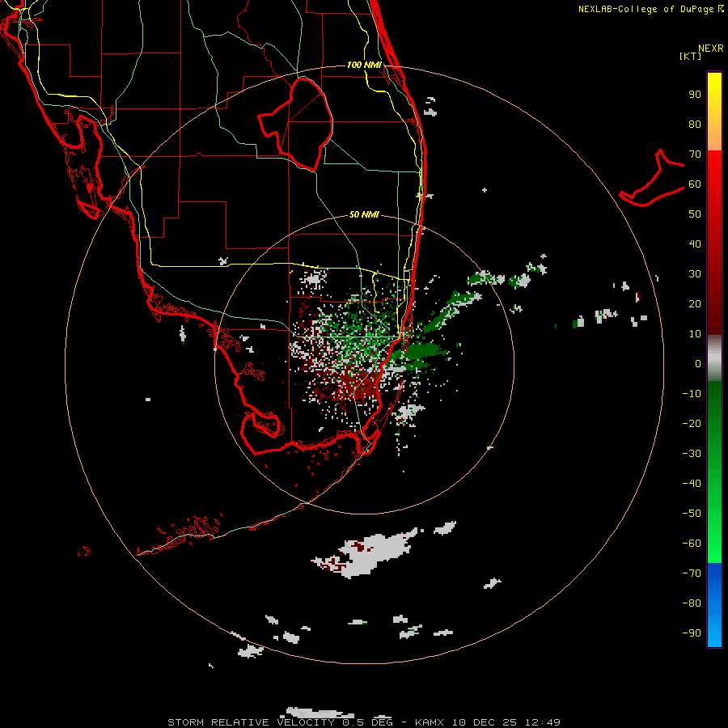This screenshot has width=728, height=728.
Task: Click the 60 value on velocity scale
Action: pyautogui.click(x=695, y=184)
